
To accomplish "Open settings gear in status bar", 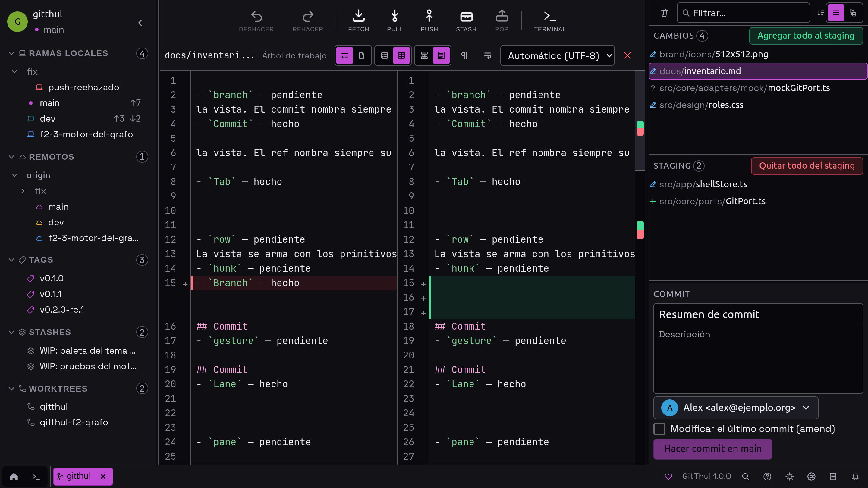I will tap(811, 476).
